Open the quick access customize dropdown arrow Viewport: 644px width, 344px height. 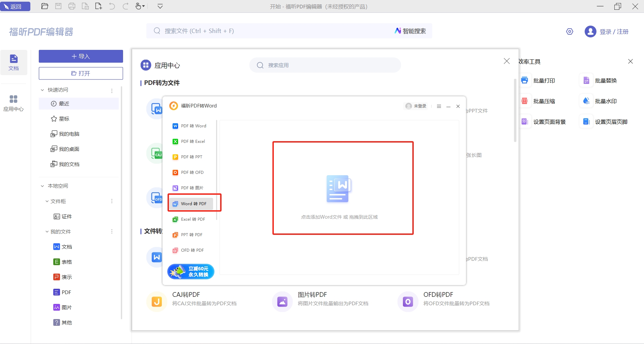click(160, 6)
